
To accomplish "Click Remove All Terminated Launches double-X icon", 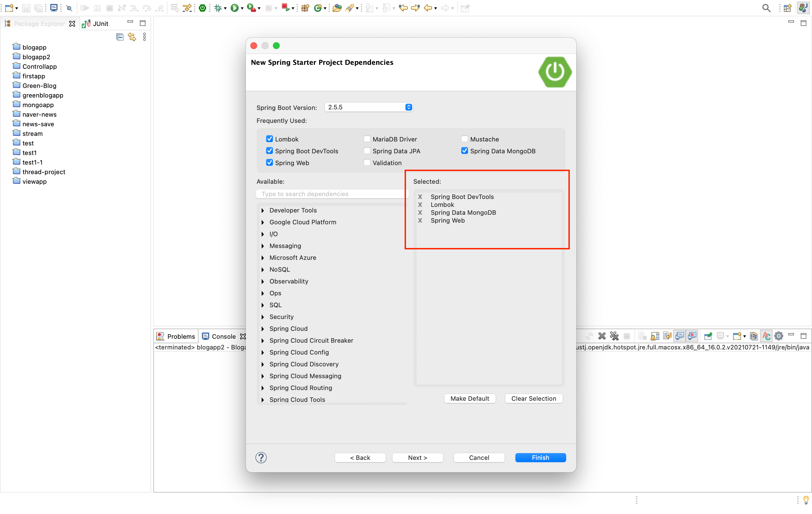I will pyautogui.click(x=614, y=336).
